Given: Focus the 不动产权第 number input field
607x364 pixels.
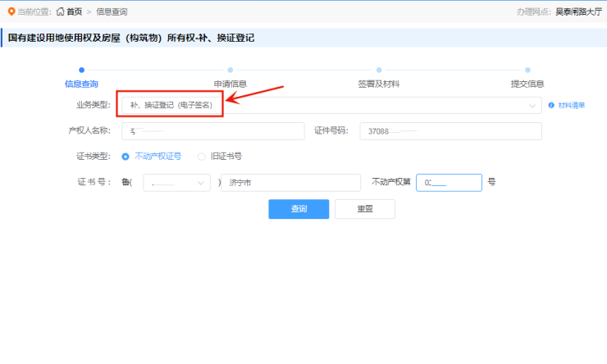Looking at the screenshot, I should click(x=449, y=183).
